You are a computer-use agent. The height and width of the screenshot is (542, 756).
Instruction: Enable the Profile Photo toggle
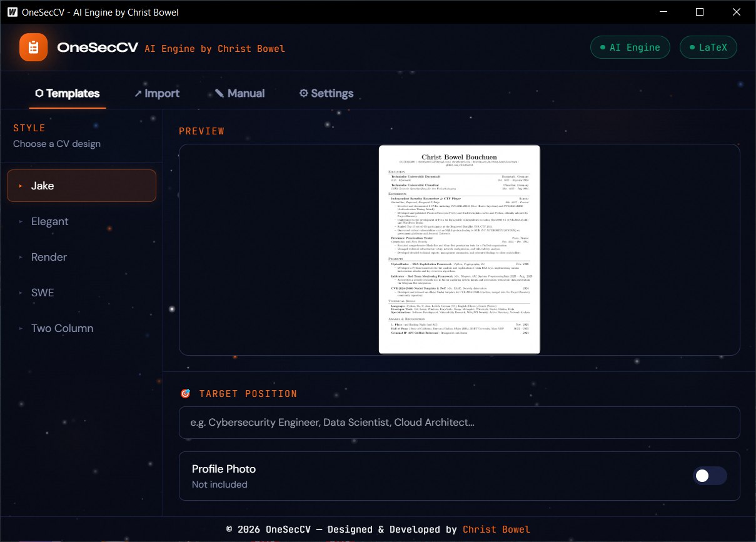click(x=710, y=476)
